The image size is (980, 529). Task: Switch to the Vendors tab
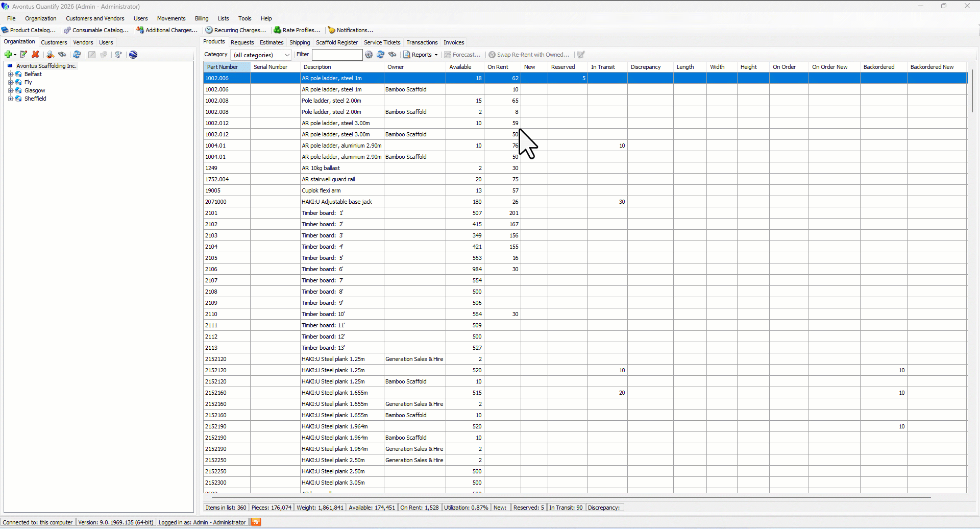coord(83,42)
